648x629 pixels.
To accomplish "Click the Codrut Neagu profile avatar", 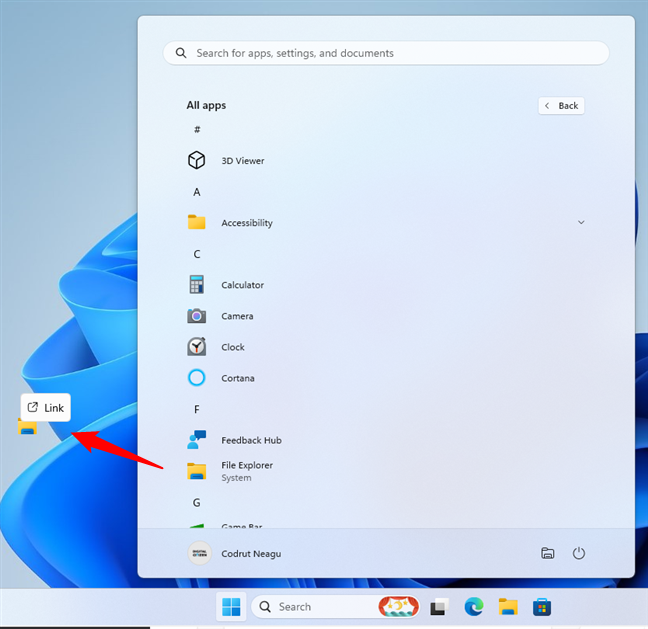I will 200,553.
